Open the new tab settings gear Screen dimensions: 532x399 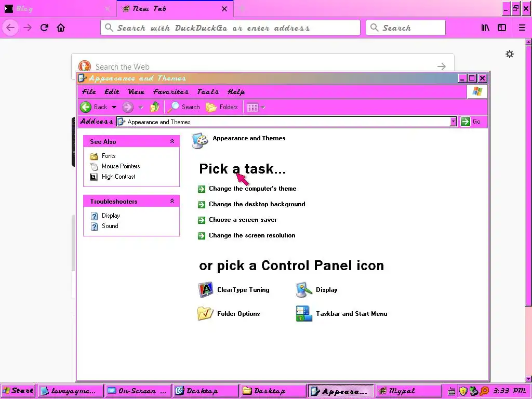point(510,54)
